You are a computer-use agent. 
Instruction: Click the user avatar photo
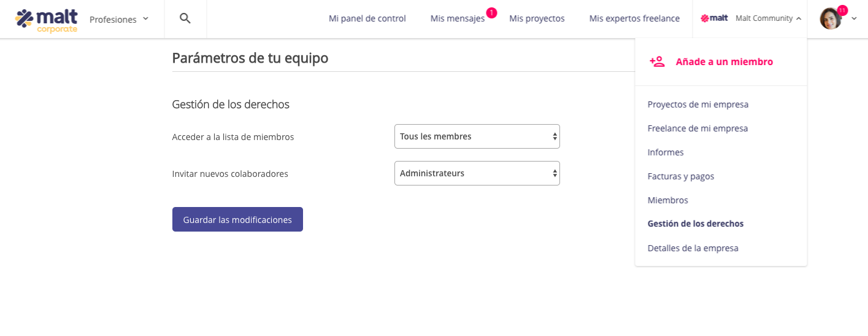pyautogui.click(x=831, y=18)
